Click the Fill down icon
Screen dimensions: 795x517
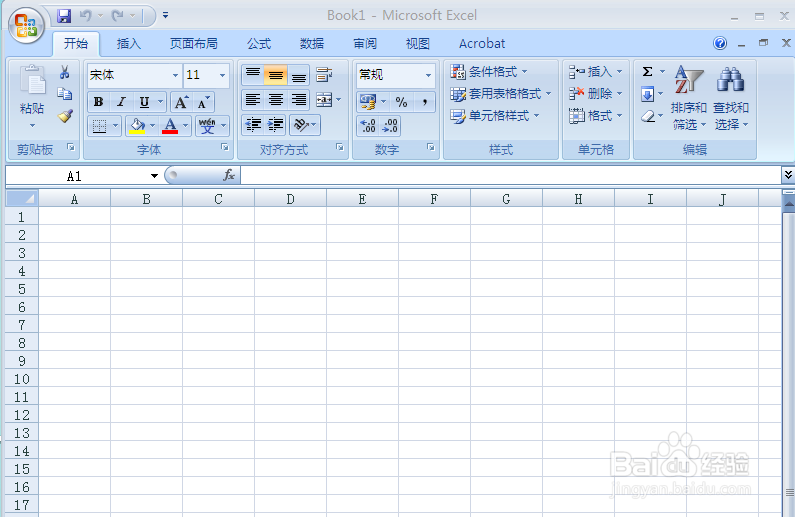[x=647, y=94]
